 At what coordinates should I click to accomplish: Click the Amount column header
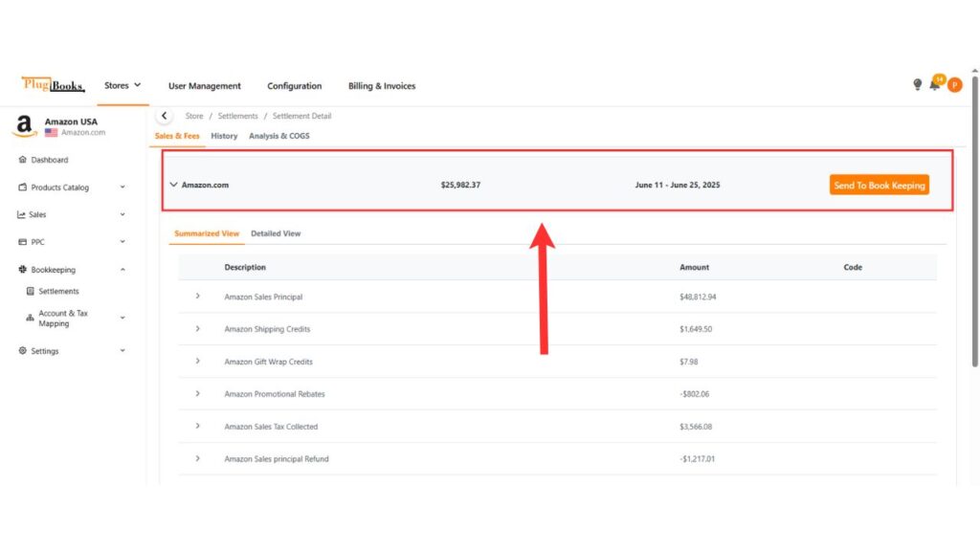695,268
